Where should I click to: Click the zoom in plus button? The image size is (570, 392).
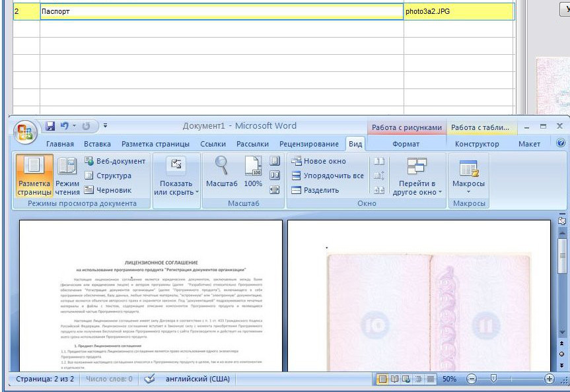(549, 379)
